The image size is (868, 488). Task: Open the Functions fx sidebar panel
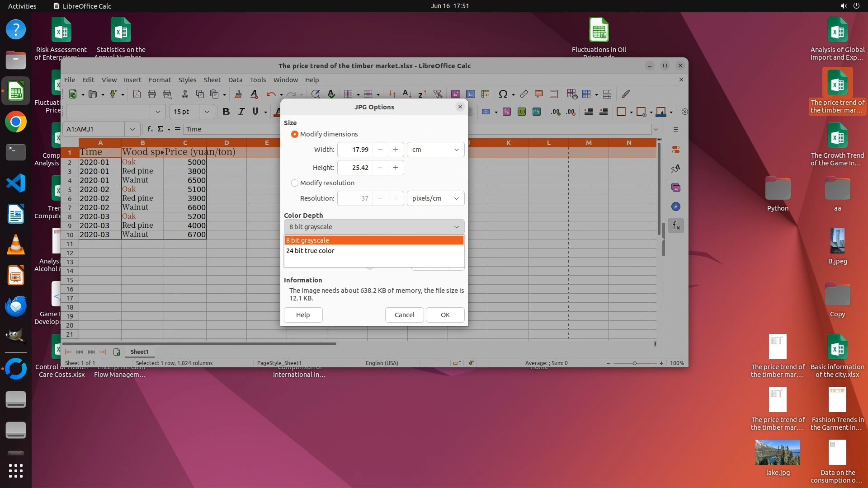coord(676,225)
